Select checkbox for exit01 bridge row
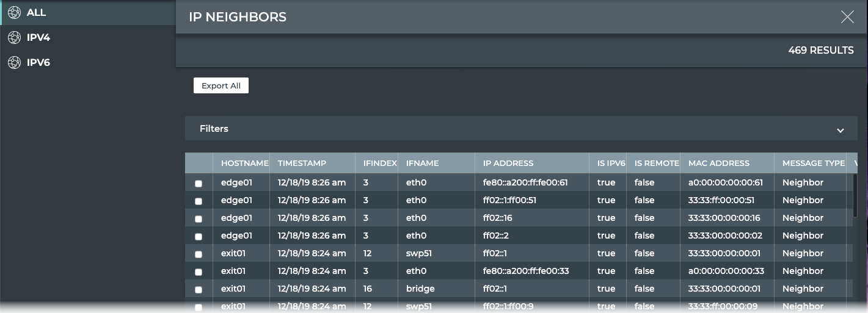868x313 pixels. tap(199, 290)
